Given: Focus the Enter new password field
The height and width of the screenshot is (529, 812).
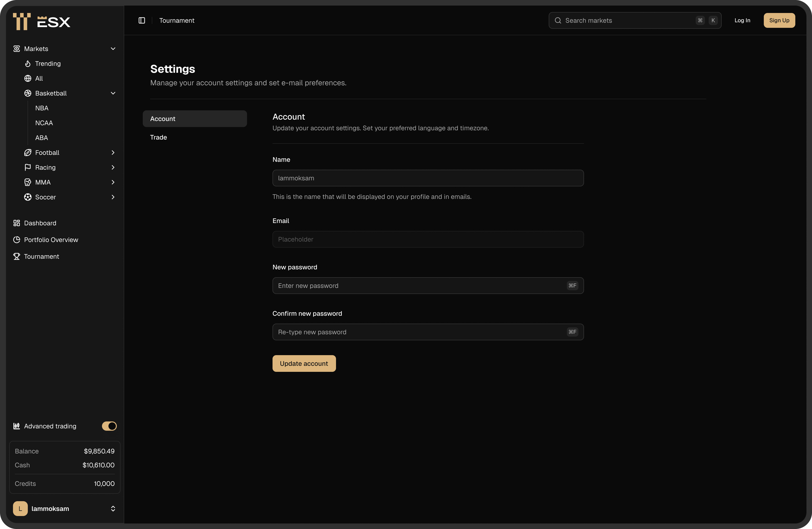Looking at the screenshot, I should 428,286.
